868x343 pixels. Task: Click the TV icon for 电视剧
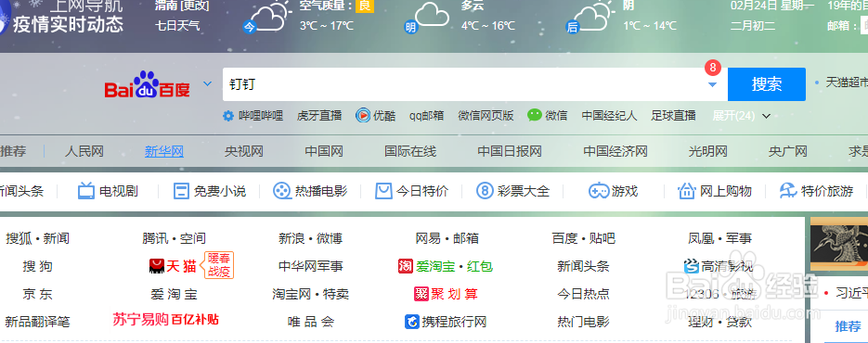click(x=86, y=191)
